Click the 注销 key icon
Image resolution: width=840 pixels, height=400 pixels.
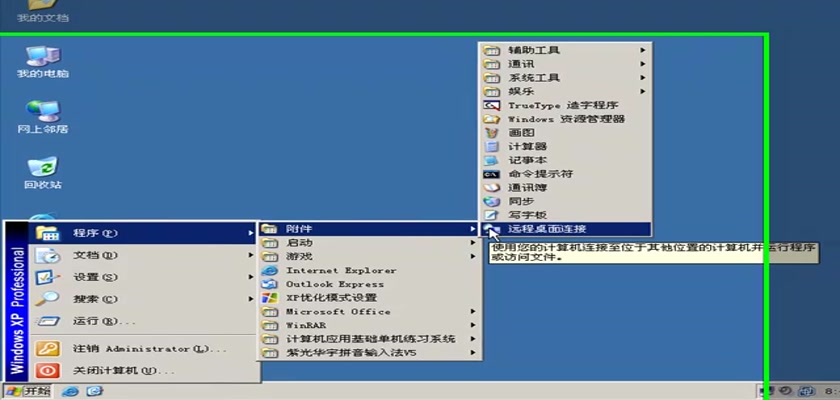[47, 349]
